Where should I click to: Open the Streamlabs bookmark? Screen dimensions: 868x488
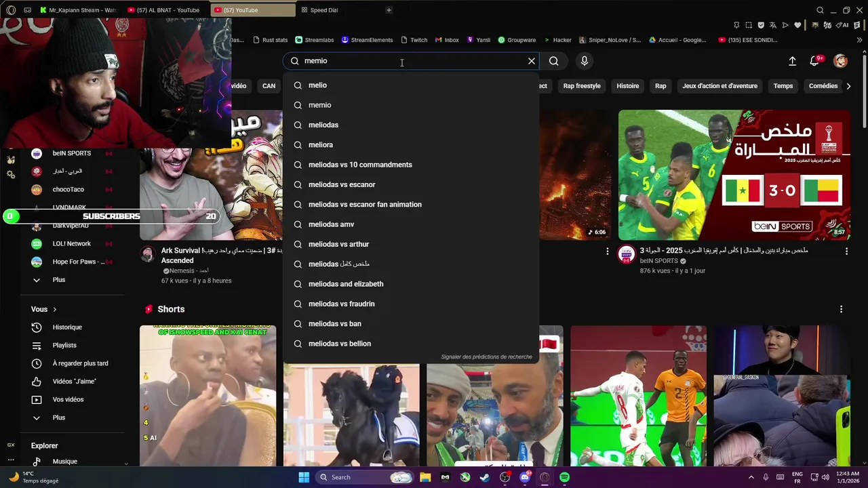315,40
